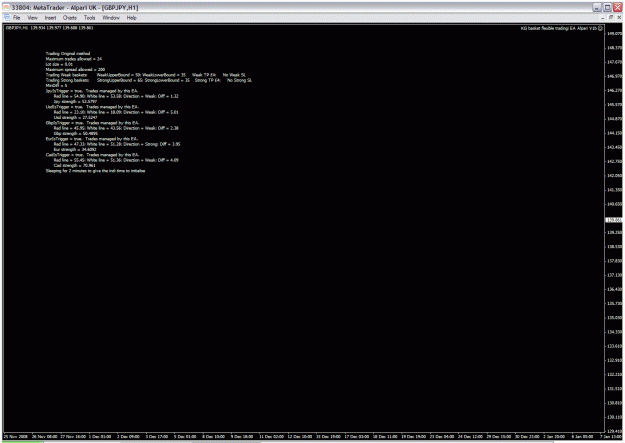Open the File menu
Viewport: 625px width, 443px height.
[x=16, y=18]
